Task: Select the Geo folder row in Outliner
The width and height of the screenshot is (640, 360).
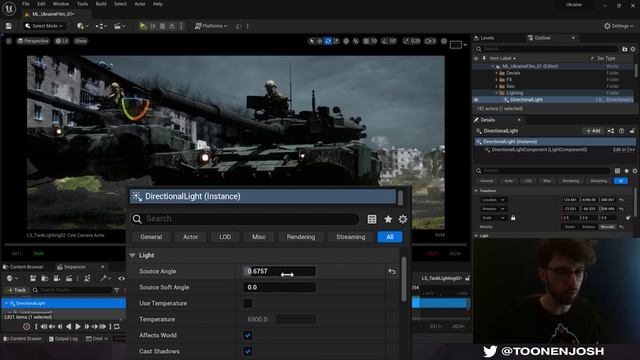Action: tap(554, 86)
